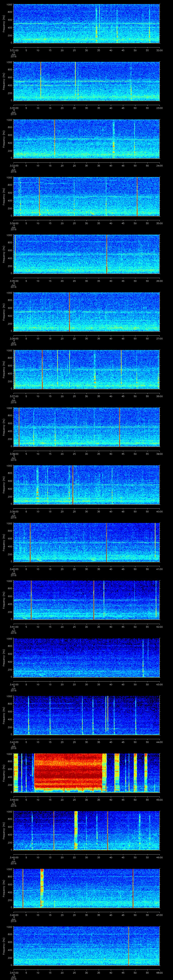Image resolution: width=173 pixels, height=980 pixels.
Task: Click the '32:00' end time label
Action: coord(159,50)
